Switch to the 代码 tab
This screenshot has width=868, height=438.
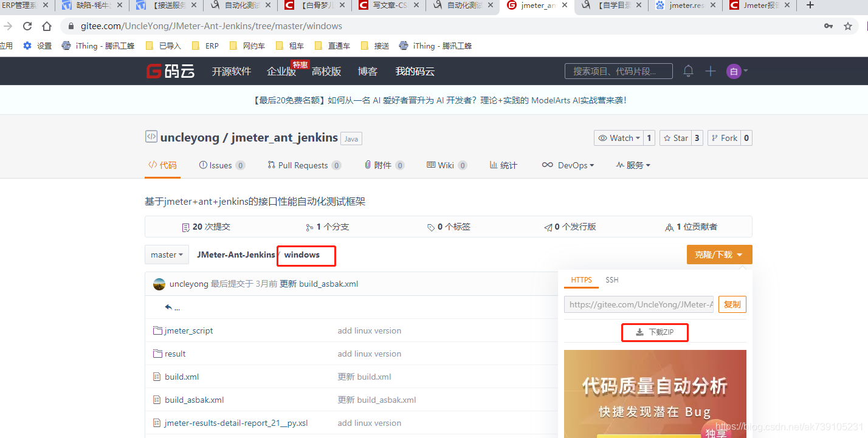point(162,165)
